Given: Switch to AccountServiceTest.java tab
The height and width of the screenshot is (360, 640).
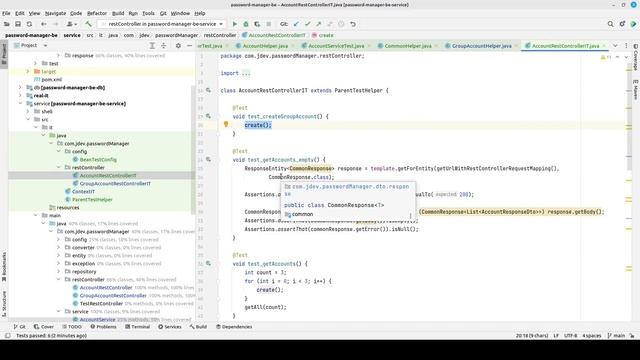Looking at the screenshot, I should click(x=336, y=46).
